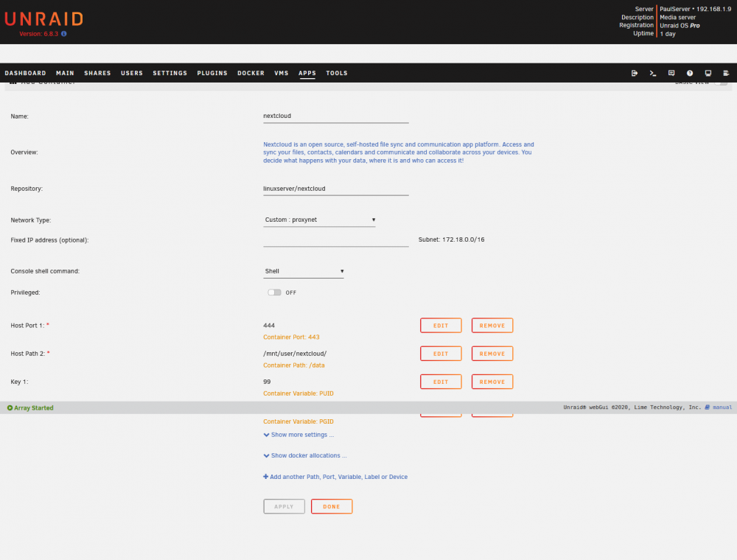The height and width of the screenshot is (560, 737).
Task: Open the Docker tab
Action: (251, 73)
